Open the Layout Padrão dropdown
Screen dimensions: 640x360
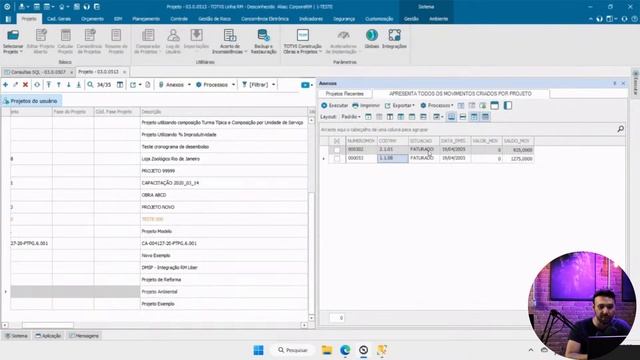tap(351, 117)
